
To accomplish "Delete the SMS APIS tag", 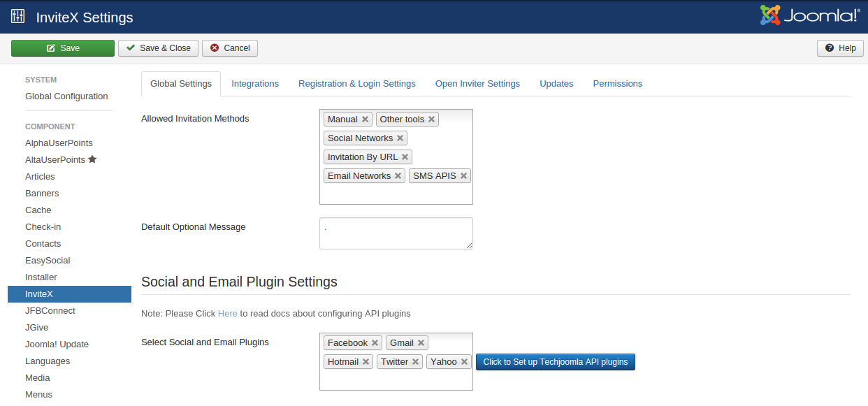I will point(463,176).
